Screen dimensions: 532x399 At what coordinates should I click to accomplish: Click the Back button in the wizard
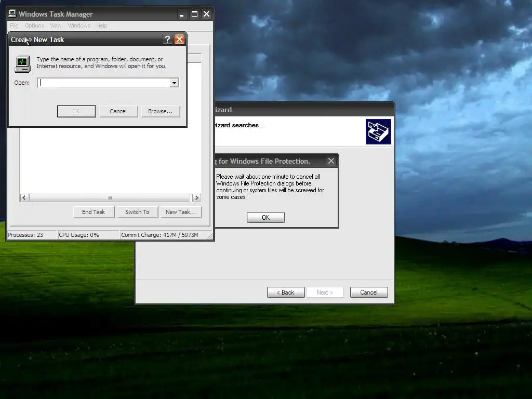coord(286,292)
